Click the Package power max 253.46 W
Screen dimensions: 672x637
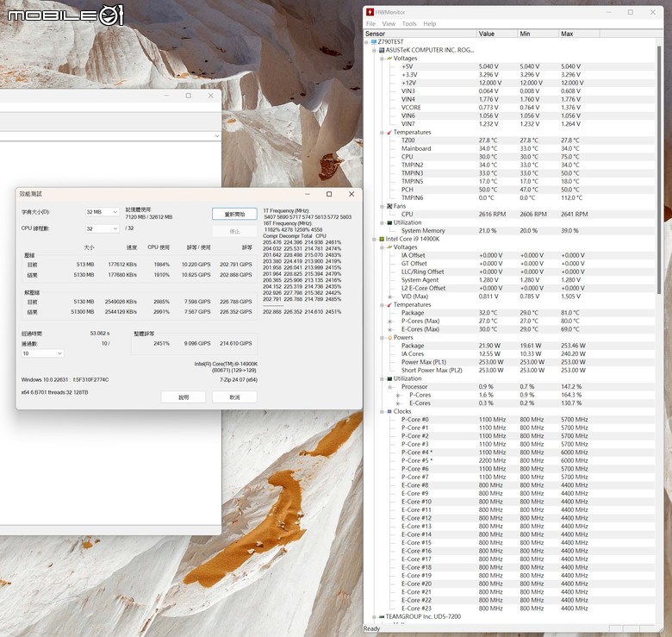(574, 346)
